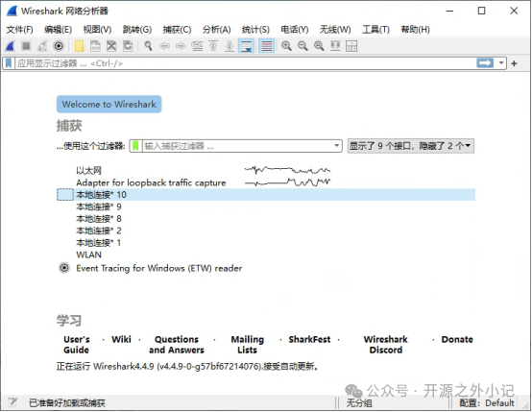Viewport: 532px width, 412px height.
Task: Toggle packet list colorization icon
Action: coord(267,46)
